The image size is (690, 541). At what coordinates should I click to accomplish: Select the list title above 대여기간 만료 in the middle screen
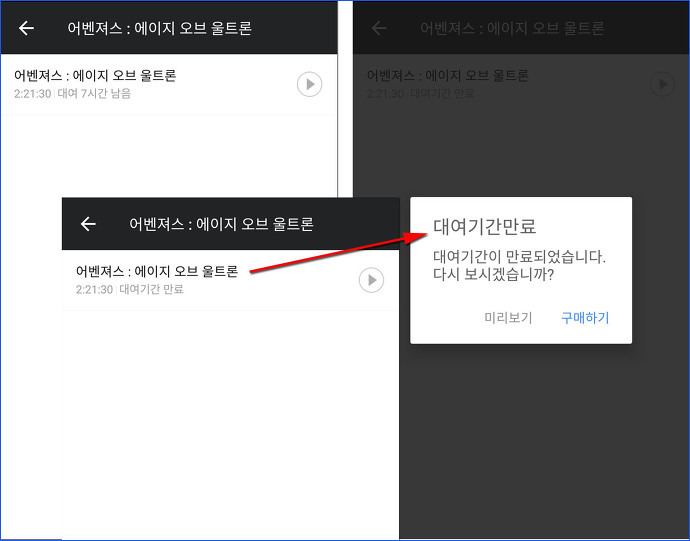[157, 271]
